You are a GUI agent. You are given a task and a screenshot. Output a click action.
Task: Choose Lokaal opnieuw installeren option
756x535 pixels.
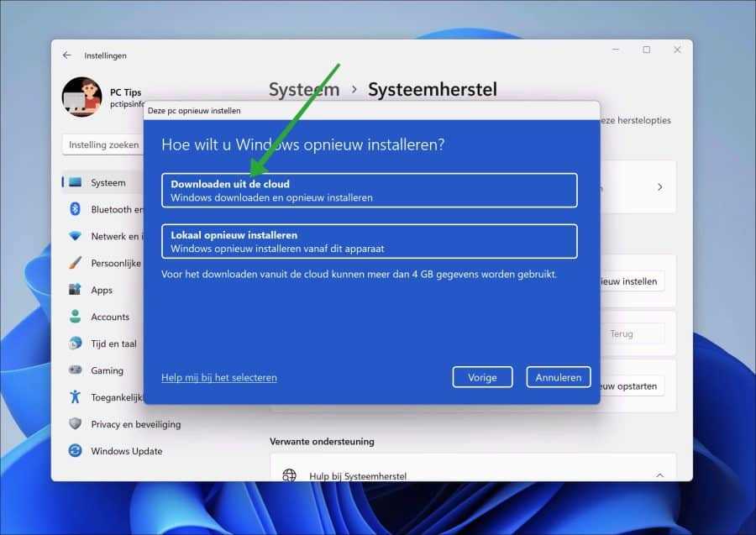[370, 242]
